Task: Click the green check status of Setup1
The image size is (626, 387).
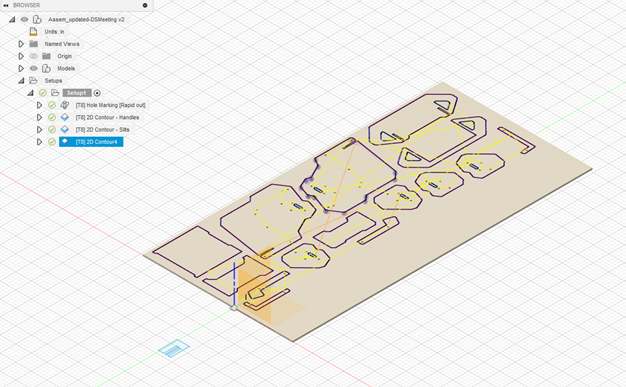Action: point(43,93)
